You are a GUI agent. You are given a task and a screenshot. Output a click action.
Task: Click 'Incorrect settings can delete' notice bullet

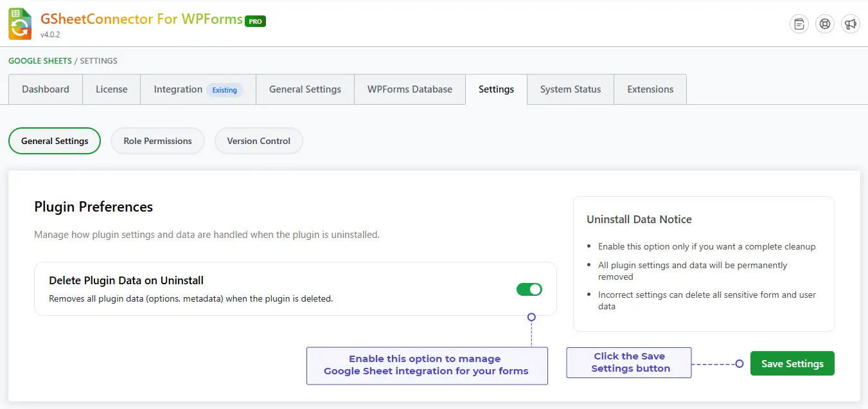click(707, 300)
